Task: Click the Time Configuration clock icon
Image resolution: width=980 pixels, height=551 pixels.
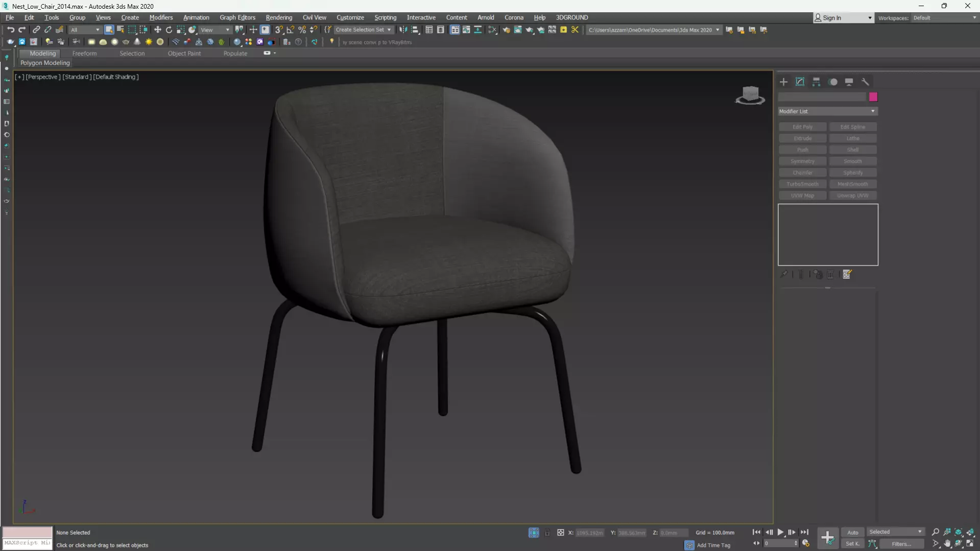Action: (806, 543)
